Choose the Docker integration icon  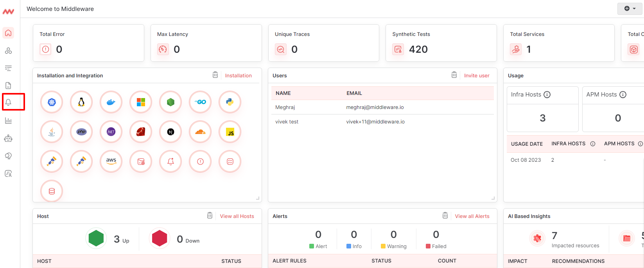pos(111,102)
